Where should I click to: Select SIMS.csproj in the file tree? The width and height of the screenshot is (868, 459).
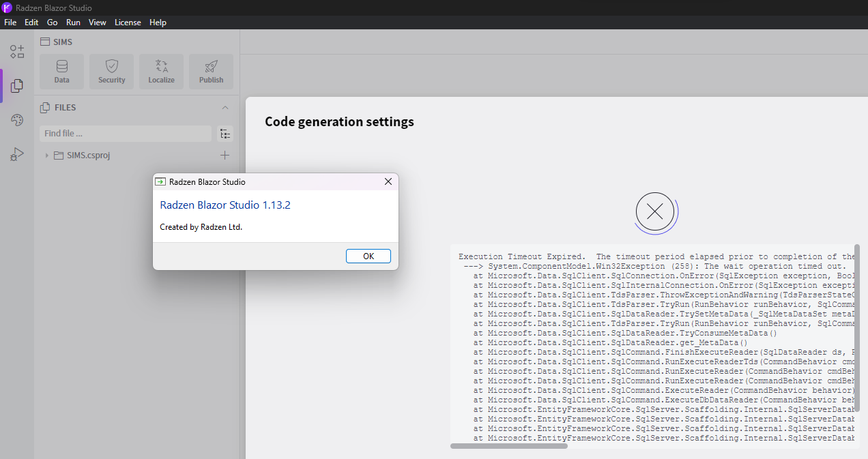point(89,156)
